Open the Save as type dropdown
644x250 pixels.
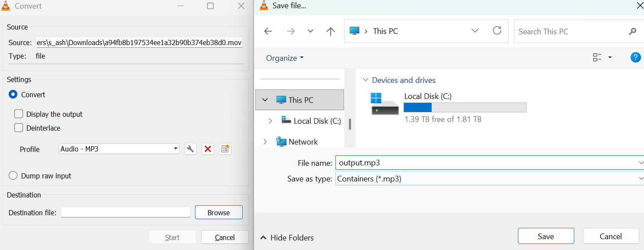pos(490,178)
